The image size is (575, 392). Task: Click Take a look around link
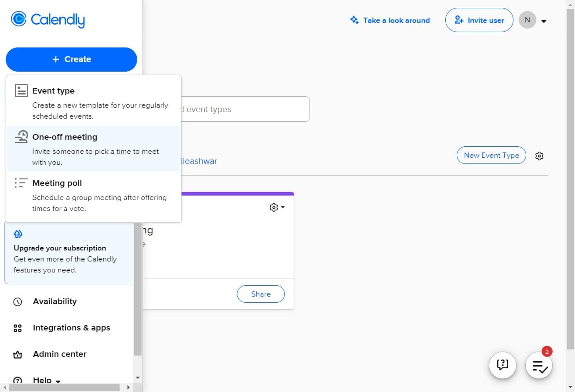click(389, 20)
